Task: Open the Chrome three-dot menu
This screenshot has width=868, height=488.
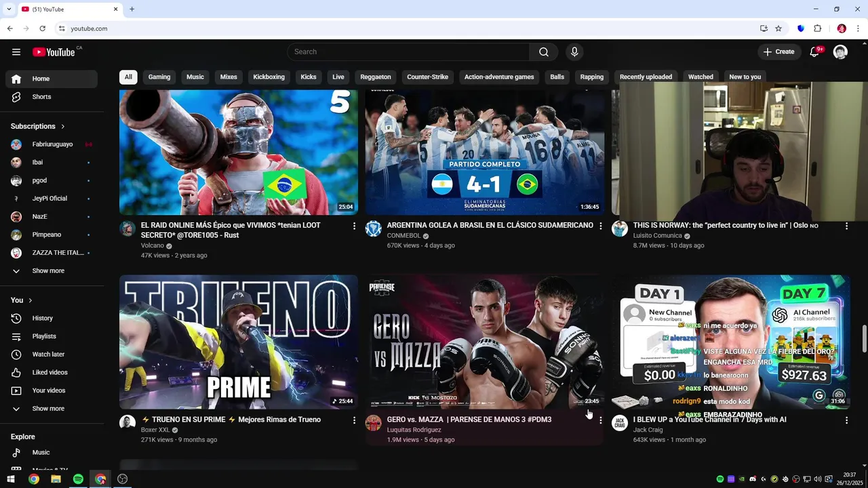Action: coord(857,28)
